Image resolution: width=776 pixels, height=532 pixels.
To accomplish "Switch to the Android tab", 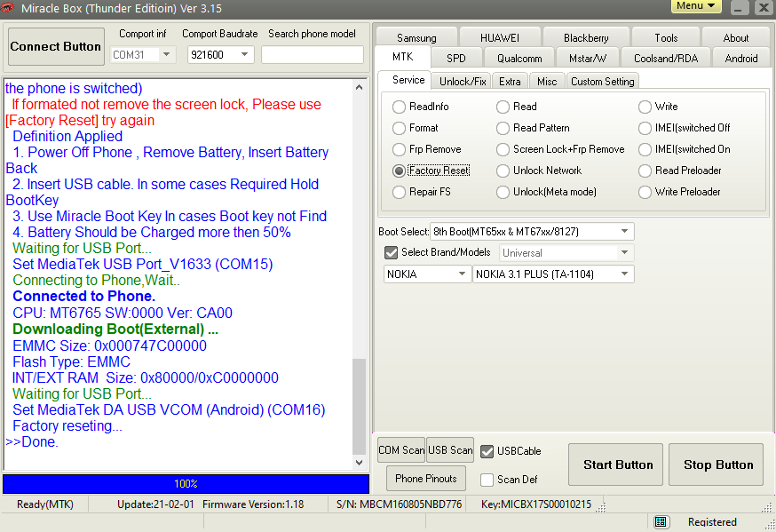I will coord(740,59).
